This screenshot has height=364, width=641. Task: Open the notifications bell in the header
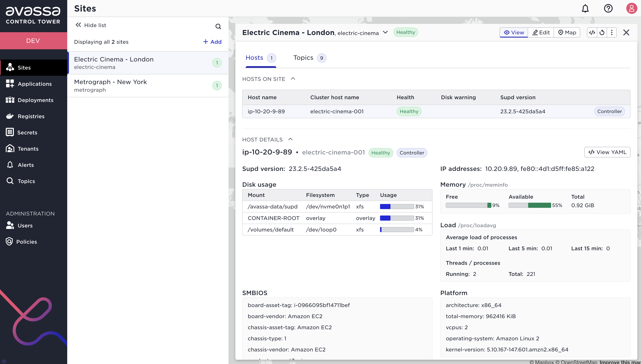pyautogui.click(x=585, y=9)
